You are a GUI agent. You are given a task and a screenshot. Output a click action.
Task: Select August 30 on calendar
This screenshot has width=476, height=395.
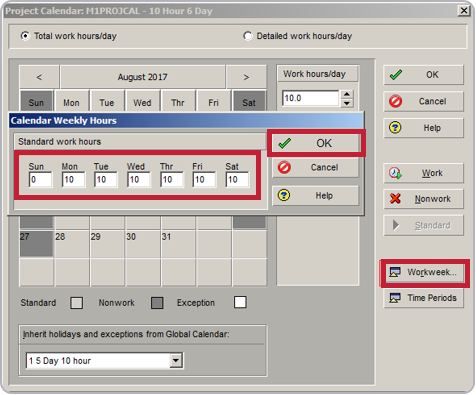143,244
